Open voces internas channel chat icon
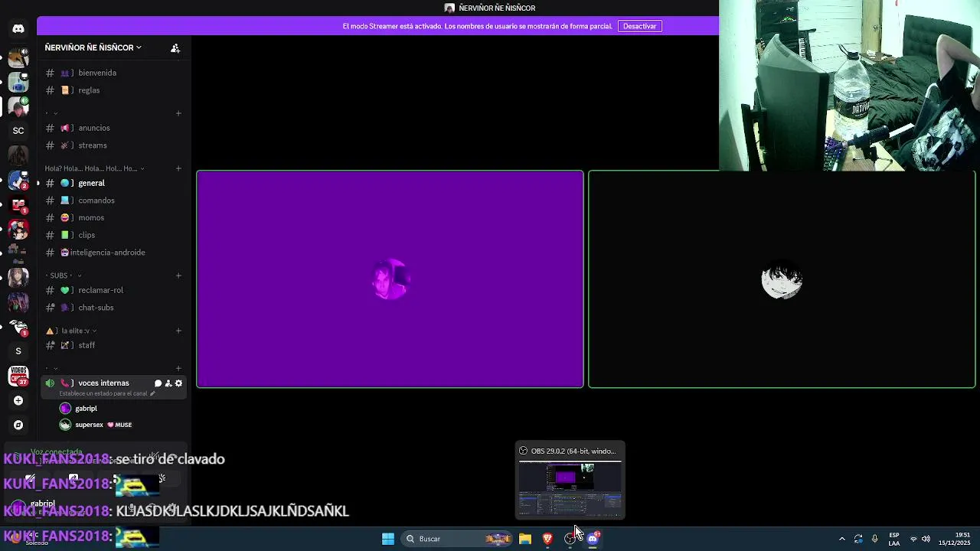980x551 pixels. 158,383
